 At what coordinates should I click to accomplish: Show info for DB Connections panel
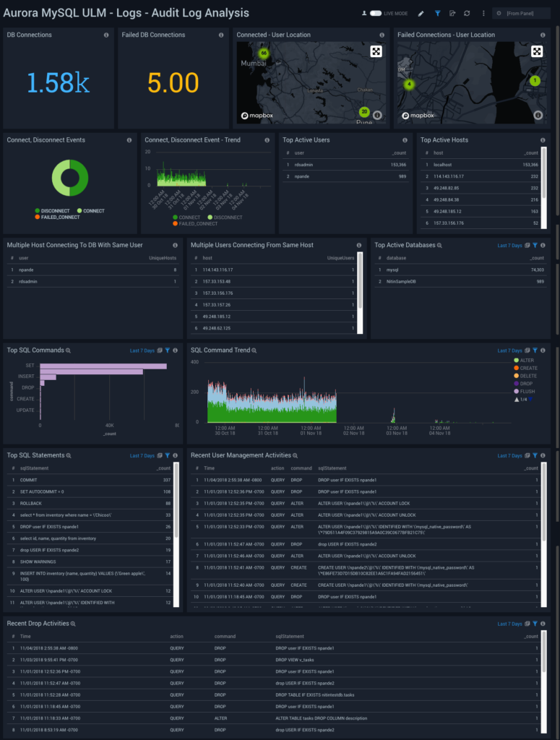tap(106, 35)
